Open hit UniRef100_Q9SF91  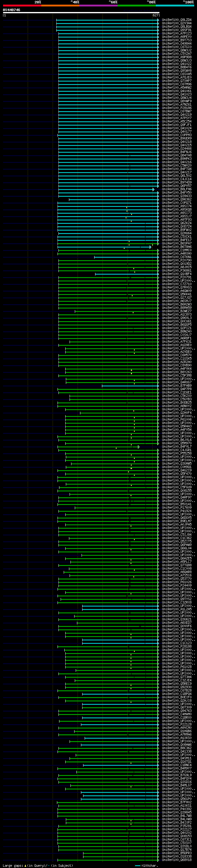(177, 30)
